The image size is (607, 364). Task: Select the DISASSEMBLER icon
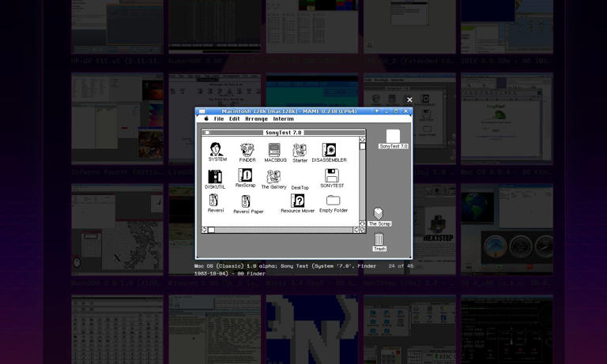point(329,150)
